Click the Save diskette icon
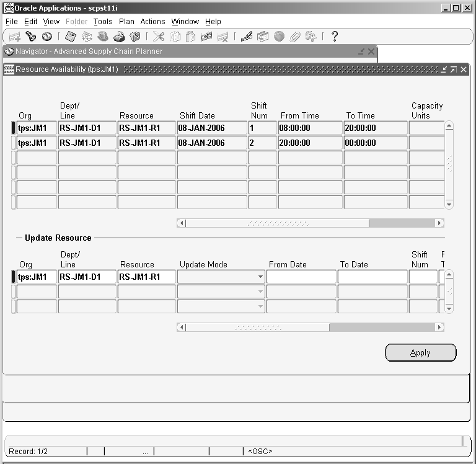The width and height of the screenshot is (476, 464). (x=71, y=37)
